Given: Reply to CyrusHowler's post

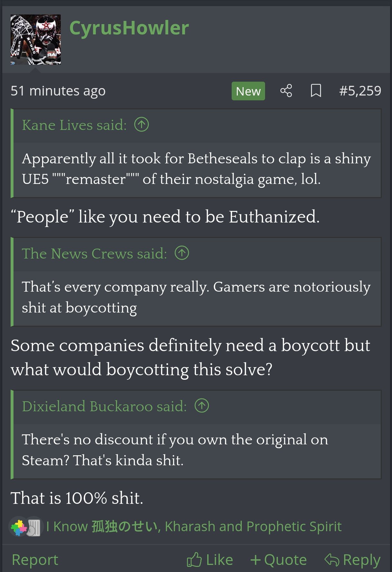Looking at the screenshot, I should 352,560.
